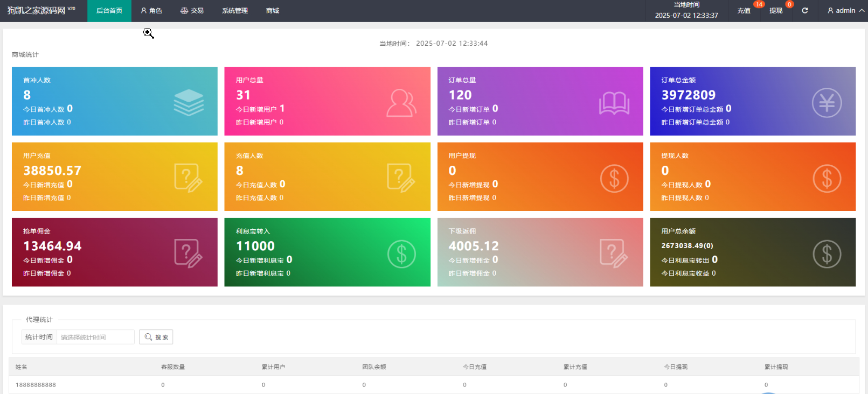Expand the admin user dropdown

coord(846,11)
